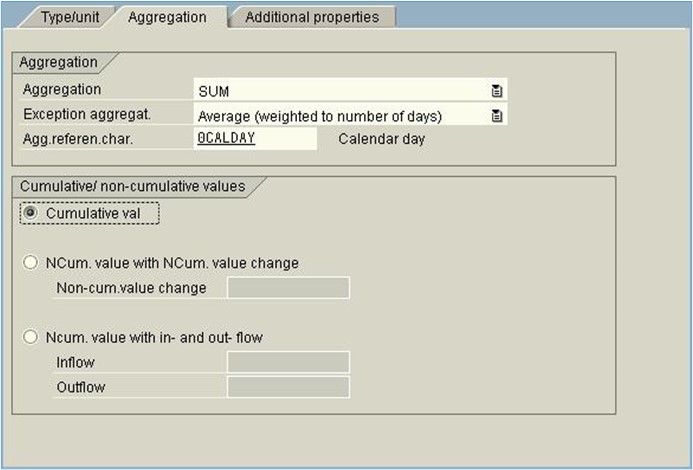Open the Additional properties tab
This screenshot has width=693, height=470.
point(311,17)
